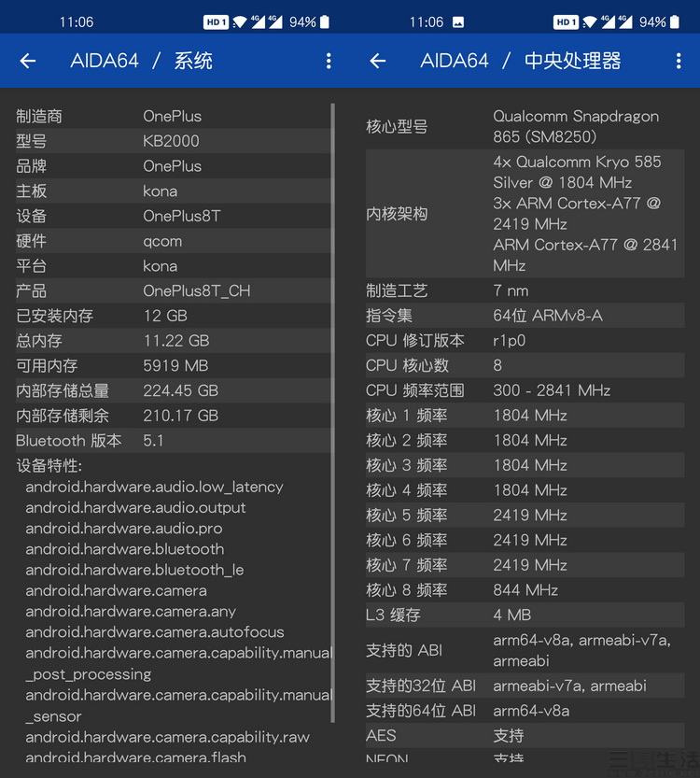Select the 核心 3 频率 row

[525, 465]
